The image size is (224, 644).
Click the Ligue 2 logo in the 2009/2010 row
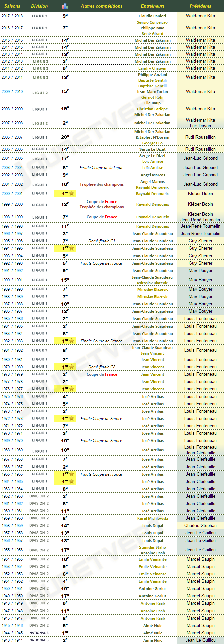(x=40, y=93)
